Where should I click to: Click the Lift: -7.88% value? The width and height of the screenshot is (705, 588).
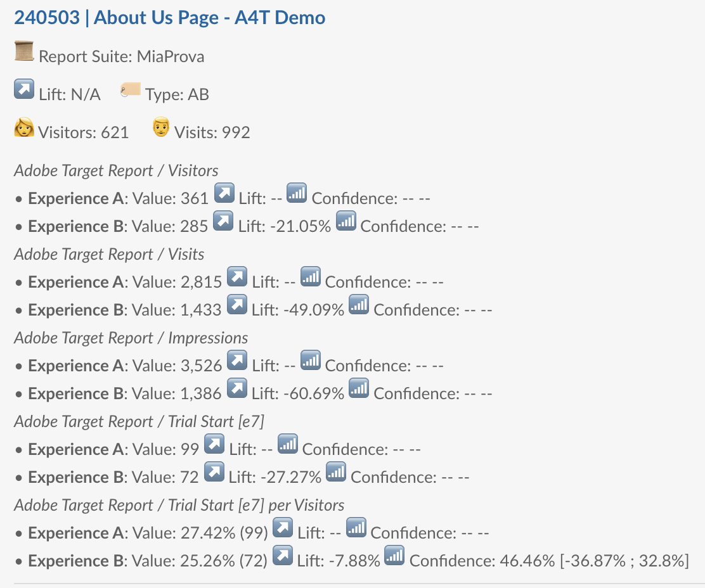pos(339,561)
